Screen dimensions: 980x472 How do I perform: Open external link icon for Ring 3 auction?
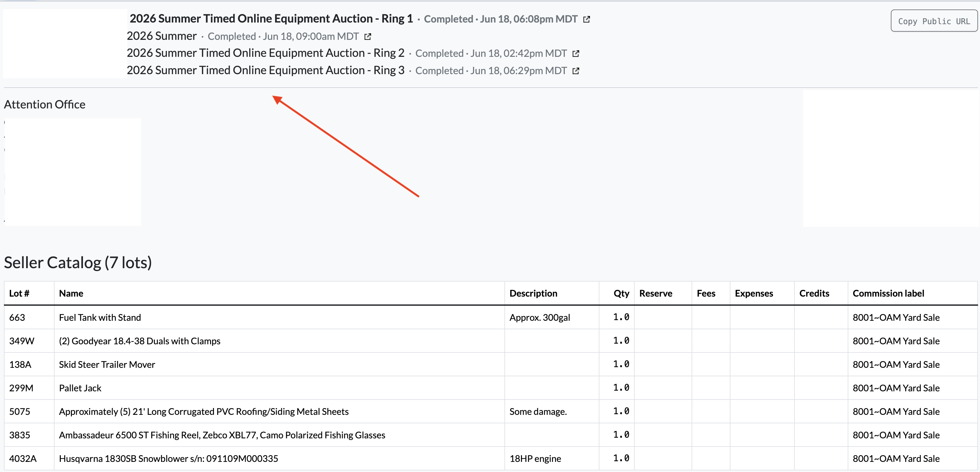(576, 71)
